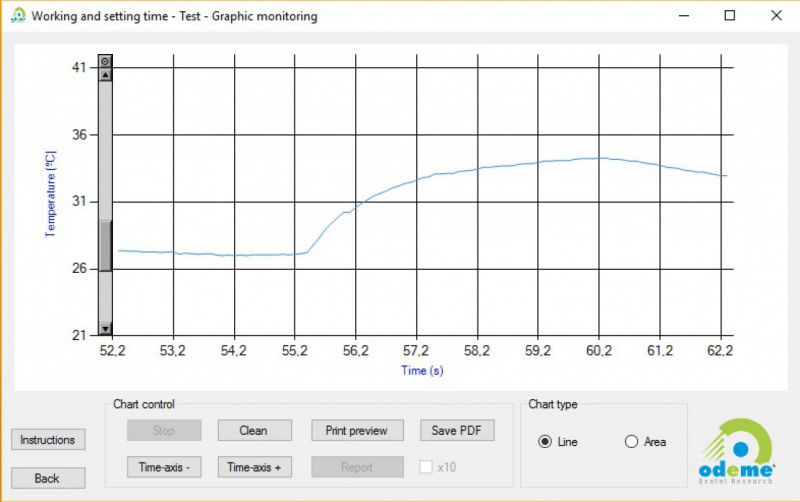
Task: Click the scrollbar up arrow on chart
Action: pos(105,74)
